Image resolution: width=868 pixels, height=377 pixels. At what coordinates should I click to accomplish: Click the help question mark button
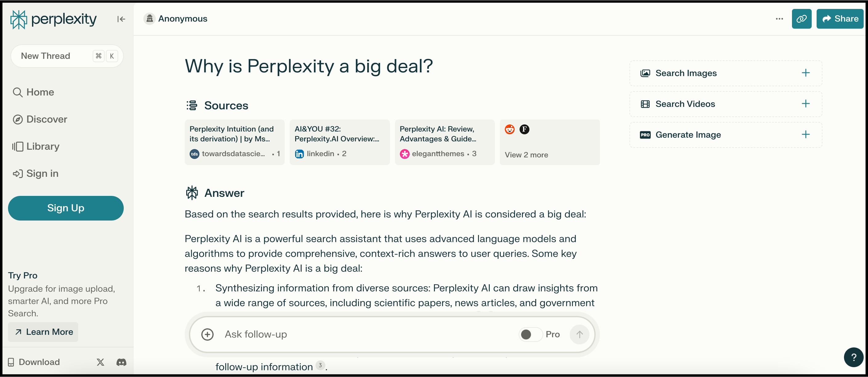pyautogui.click(x=853, y=357)
